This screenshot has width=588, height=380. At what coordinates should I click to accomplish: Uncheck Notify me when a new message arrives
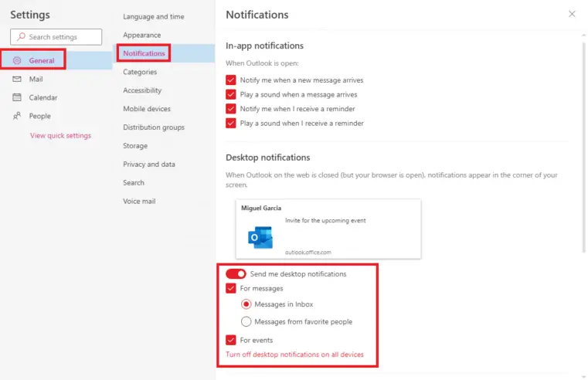pyautogui.click(x=230, y=80)
